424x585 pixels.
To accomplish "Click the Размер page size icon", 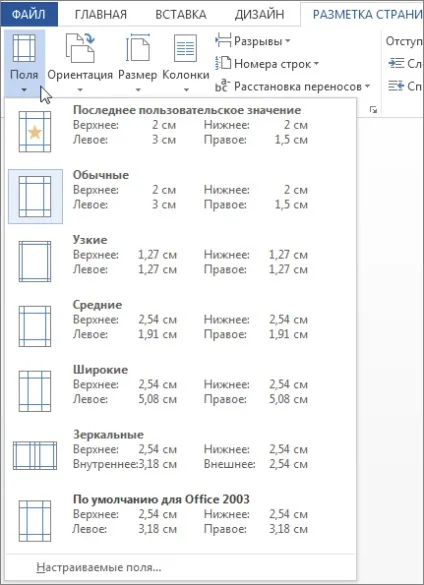I will coord(138,48).
